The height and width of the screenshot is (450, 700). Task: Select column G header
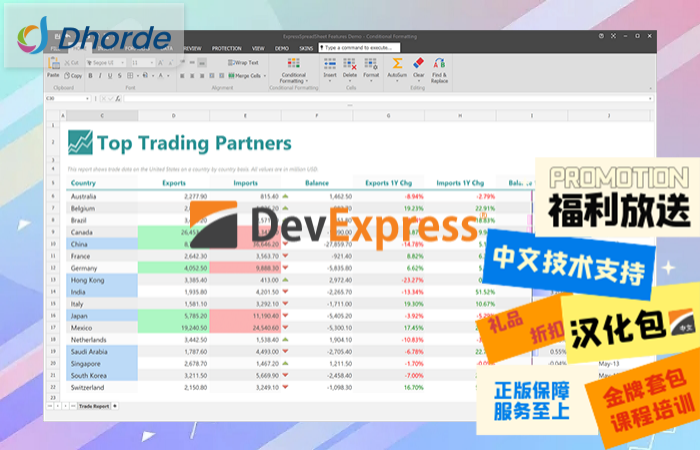click(x=388, y=116)
